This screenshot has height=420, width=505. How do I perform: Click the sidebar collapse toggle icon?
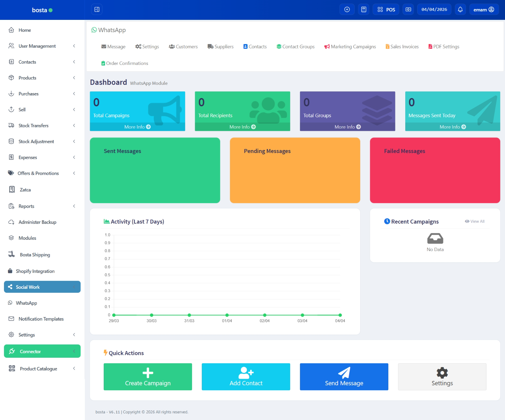pyautogui.click(x=97, y=10)
